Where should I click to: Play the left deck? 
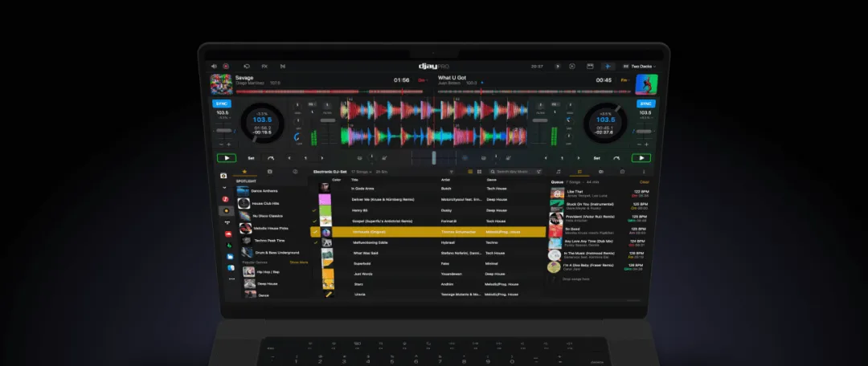(227, 158)
